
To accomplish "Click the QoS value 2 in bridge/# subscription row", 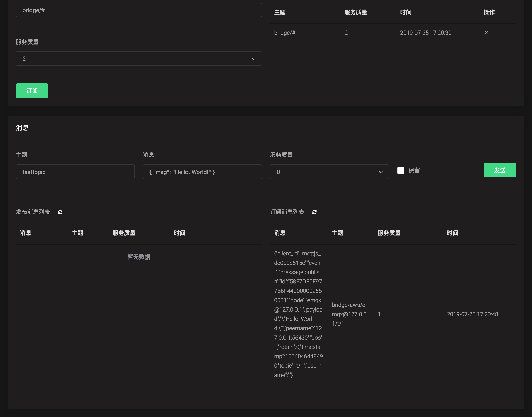I will (346, 33).
